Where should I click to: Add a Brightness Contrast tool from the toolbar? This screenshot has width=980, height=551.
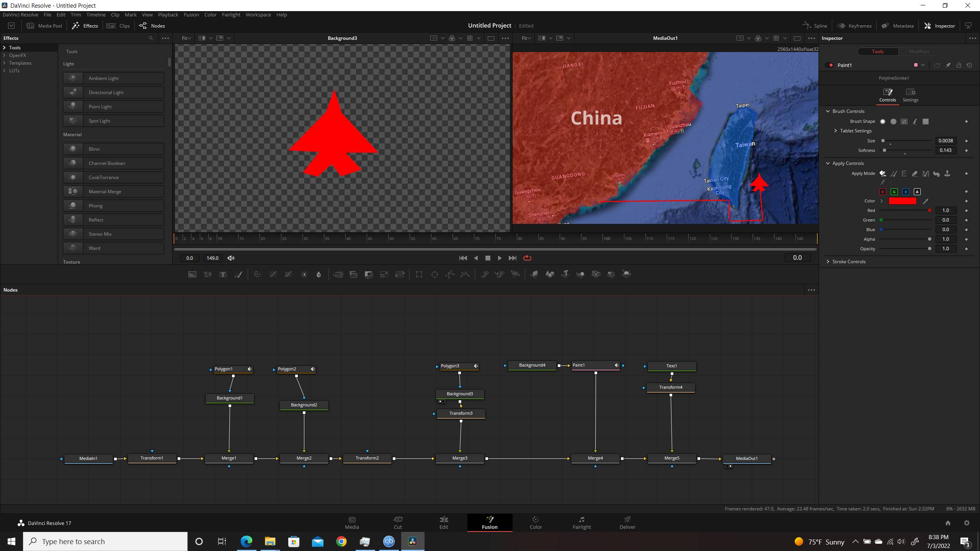point(304,274)
